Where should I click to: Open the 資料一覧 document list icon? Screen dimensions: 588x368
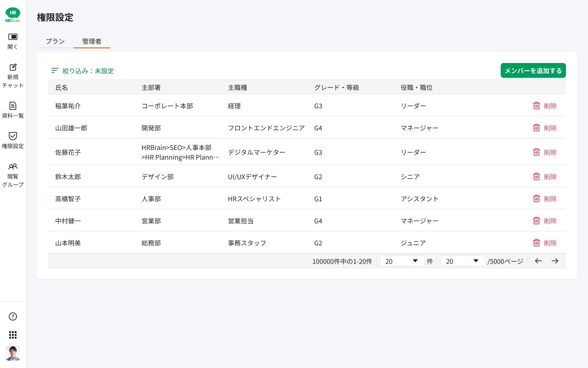coord(13,106)
